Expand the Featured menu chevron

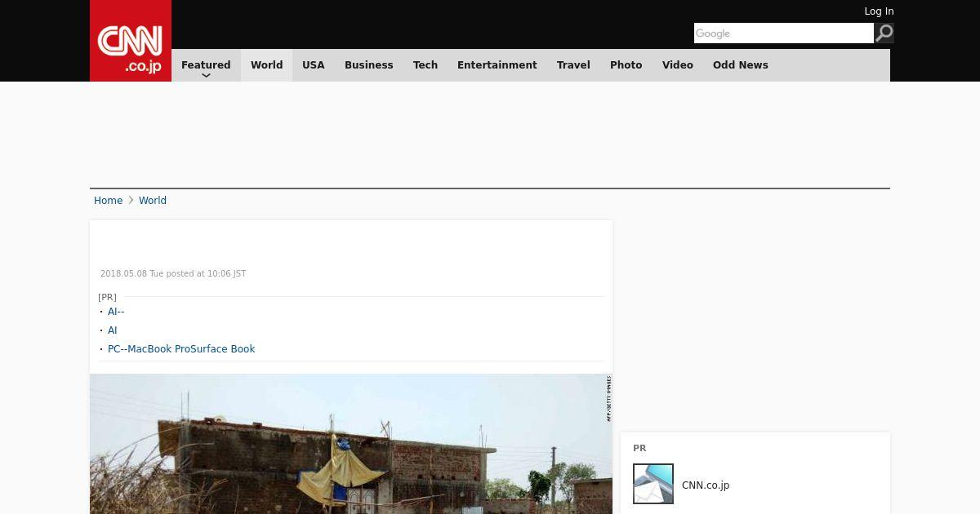pyautogui.click(x=206, y=75)
